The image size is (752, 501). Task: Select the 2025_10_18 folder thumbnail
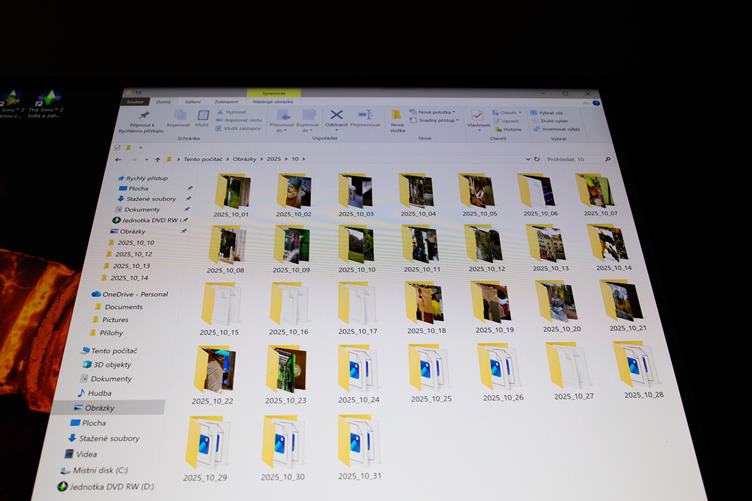(x=425, y=303)
